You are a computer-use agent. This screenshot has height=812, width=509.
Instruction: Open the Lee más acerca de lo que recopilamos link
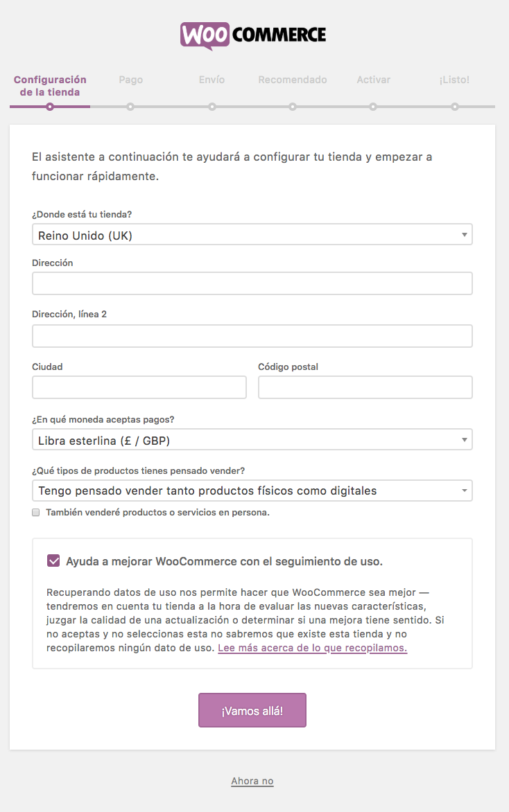point(311,648)
